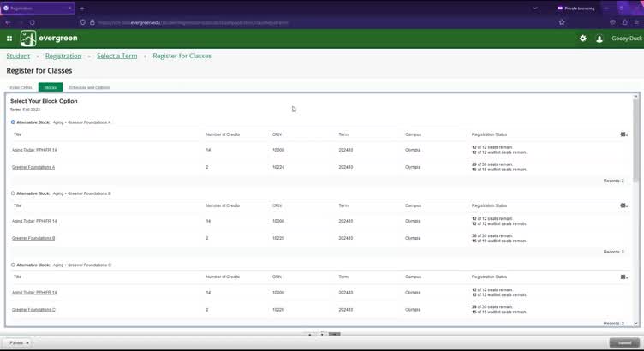The height and width of the screenshot is (351, 644).
Task: Open the apps grid menu icon
Action: (x=9, y=39)
